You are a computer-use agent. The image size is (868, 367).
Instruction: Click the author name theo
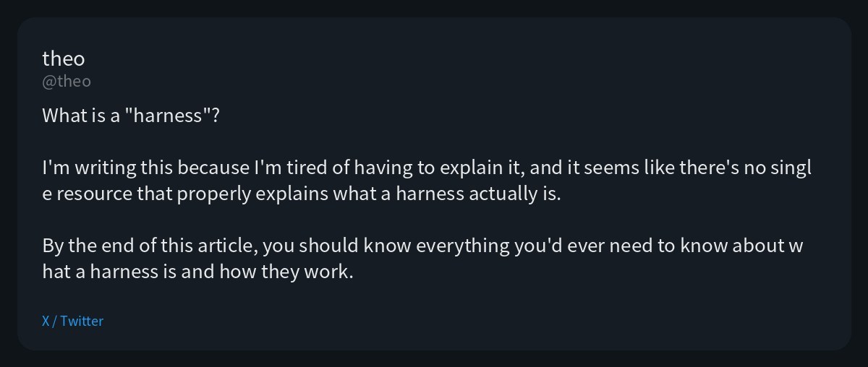64,59
